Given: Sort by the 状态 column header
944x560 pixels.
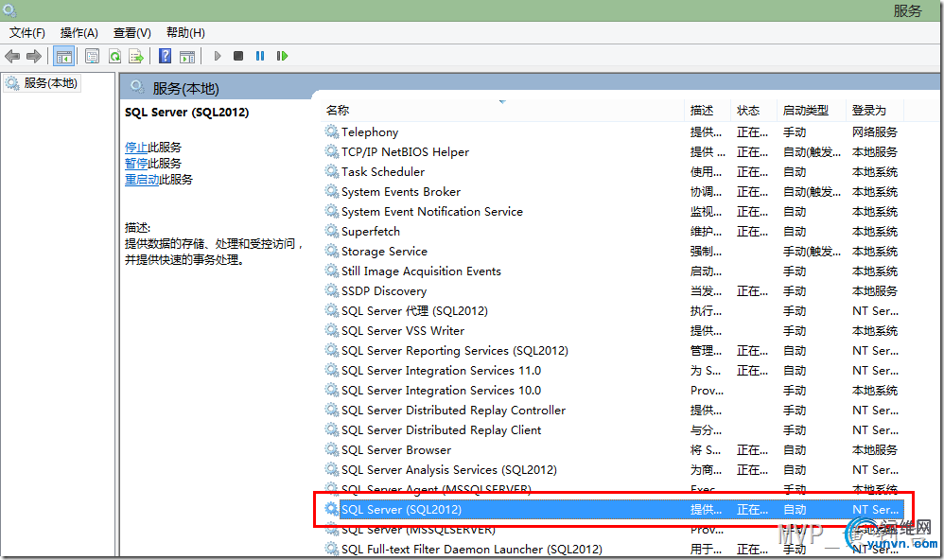Looking at the screenshot, I should click(754, 110).
